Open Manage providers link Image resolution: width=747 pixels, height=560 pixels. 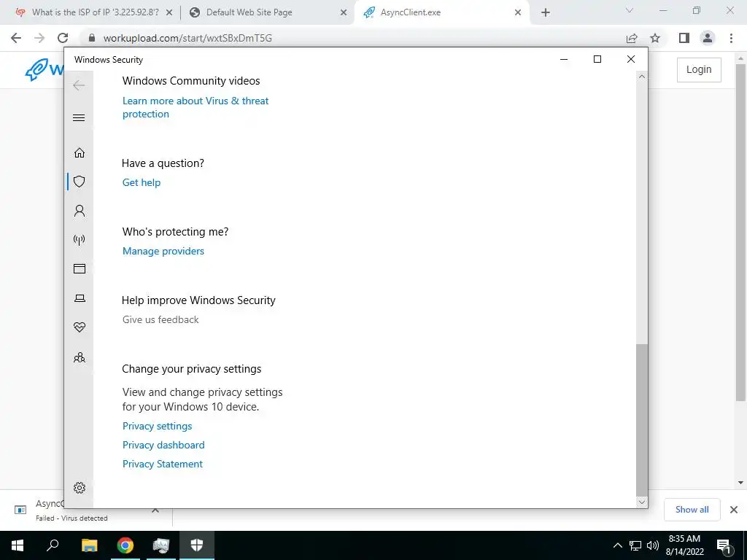point(163,251)
